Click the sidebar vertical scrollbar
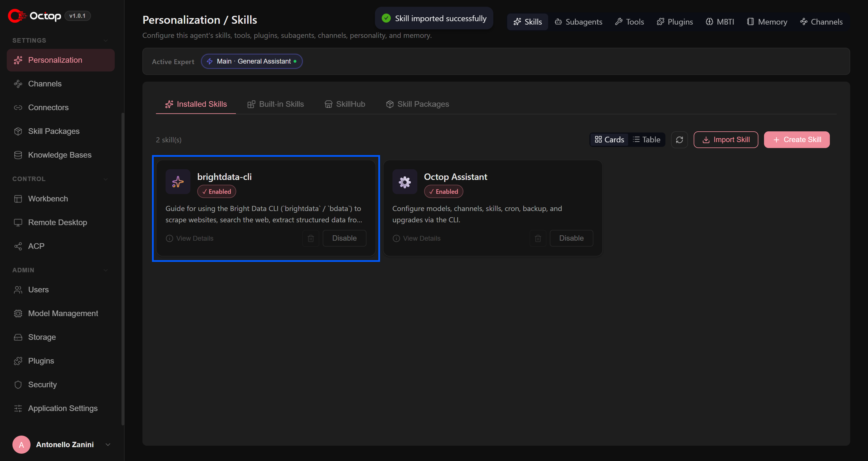Image resolution: width=868 pixels, height=461 pixels. 123,269
